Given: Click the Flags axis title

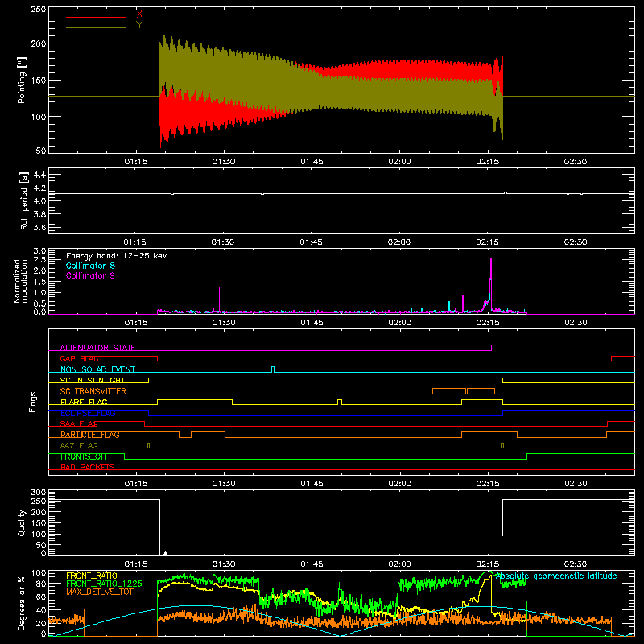Looking at the screenshot, I should click(32, 402).
